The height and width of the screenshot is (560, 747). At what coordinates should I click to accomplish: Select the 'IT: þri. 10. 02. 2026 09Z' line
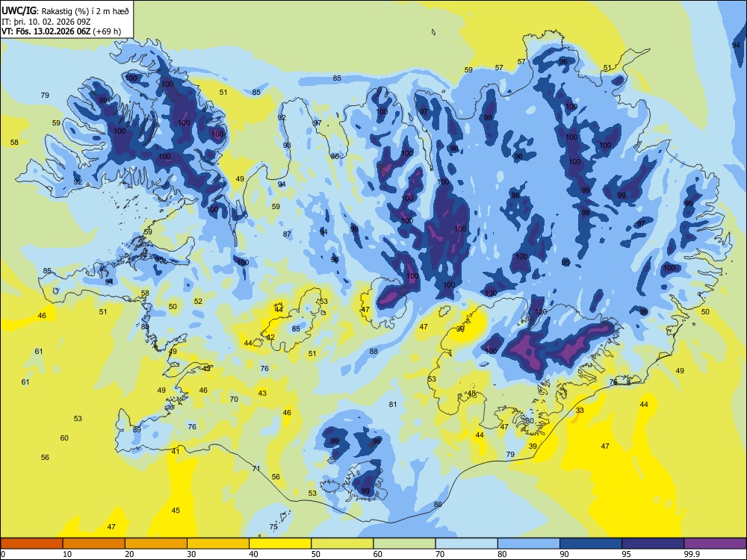pyautogui.click(x=46, y=22)
